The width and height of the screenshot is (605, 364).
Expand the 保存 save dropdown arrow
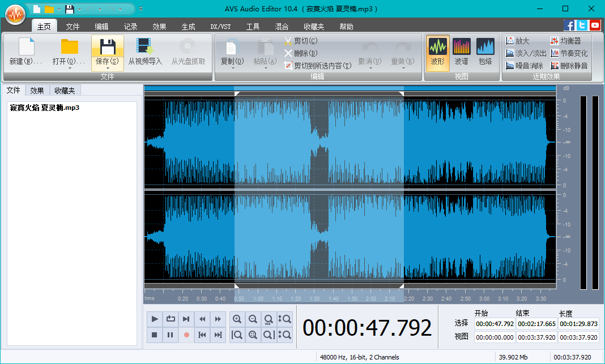coord(108,68)
